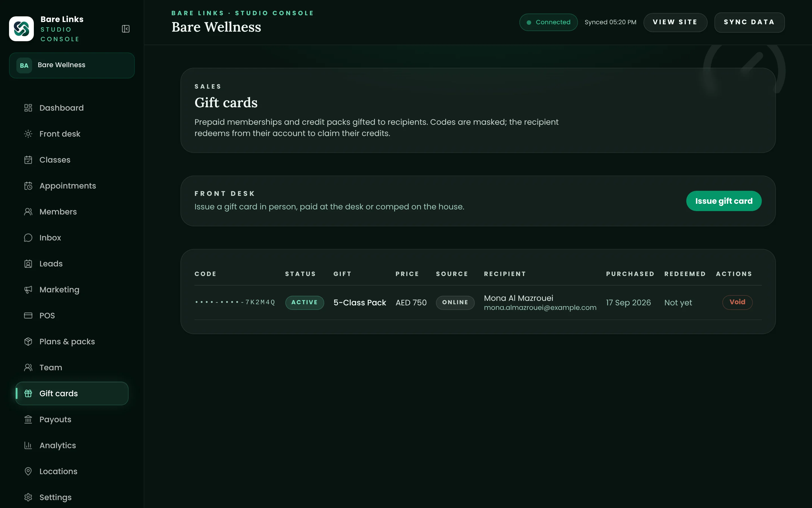Screen dimensions: 812x508
Task: Click the Gift cards section heading
Action: [x=226, y=102]
